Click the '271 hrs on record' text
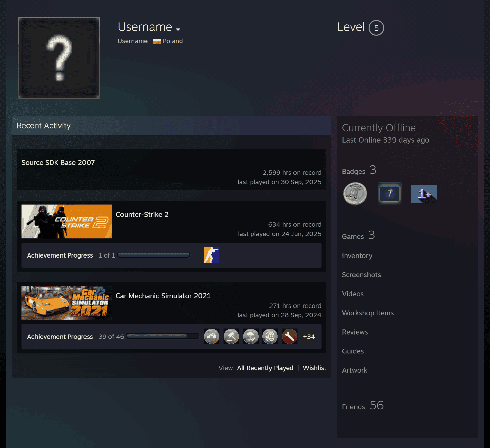The image size is (490, 448). 295,306
